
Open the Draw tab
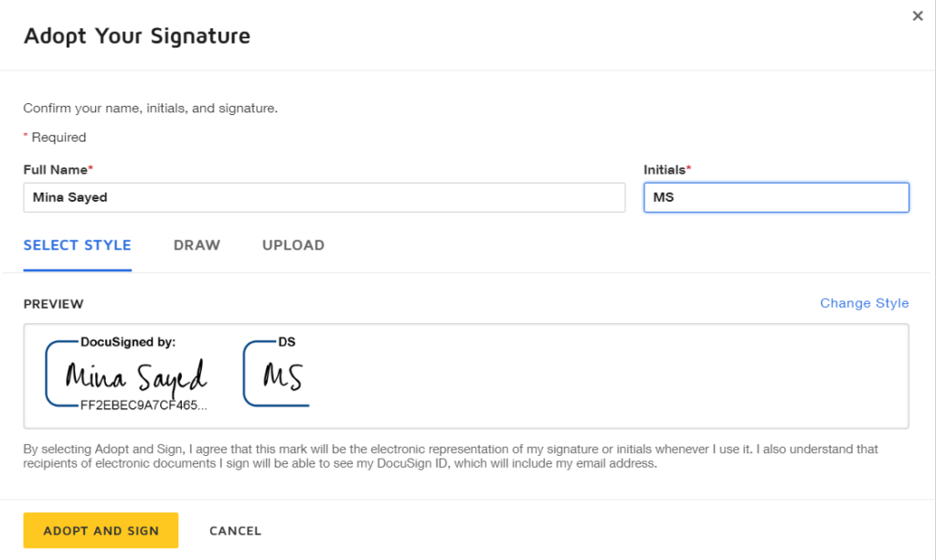[197, 245]
